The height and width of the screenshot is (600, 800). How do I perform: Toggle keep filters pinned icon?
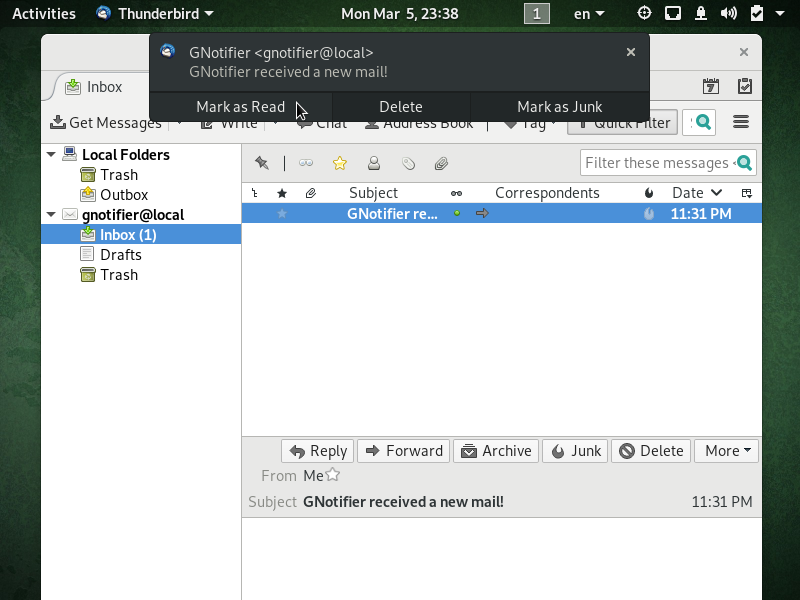[262, 163]
